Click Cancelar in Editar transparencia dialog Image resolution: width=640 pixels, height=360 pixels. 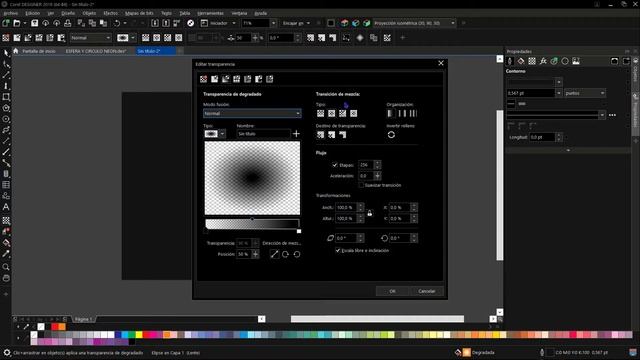point(427,291)
